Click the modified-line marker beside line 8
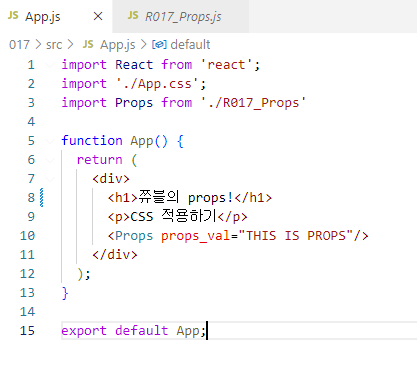The height and width of the screenshot is (368, 417). point(41,198)
